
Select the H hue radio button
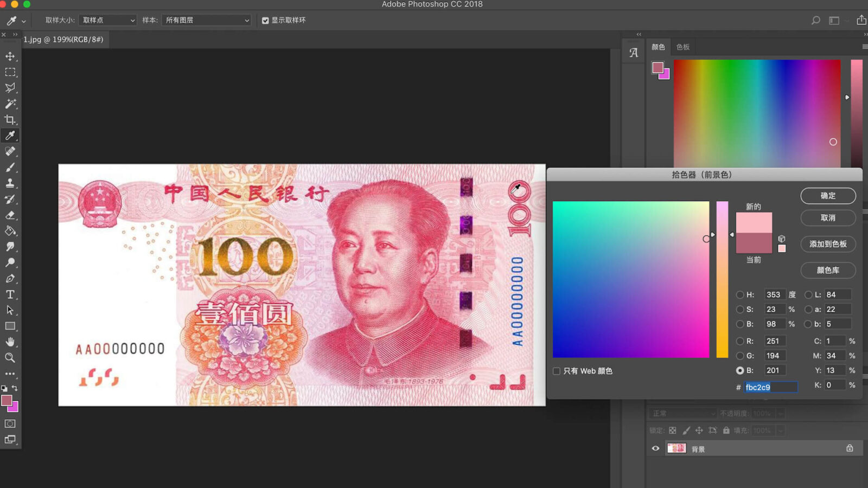(x=740, y=294)
